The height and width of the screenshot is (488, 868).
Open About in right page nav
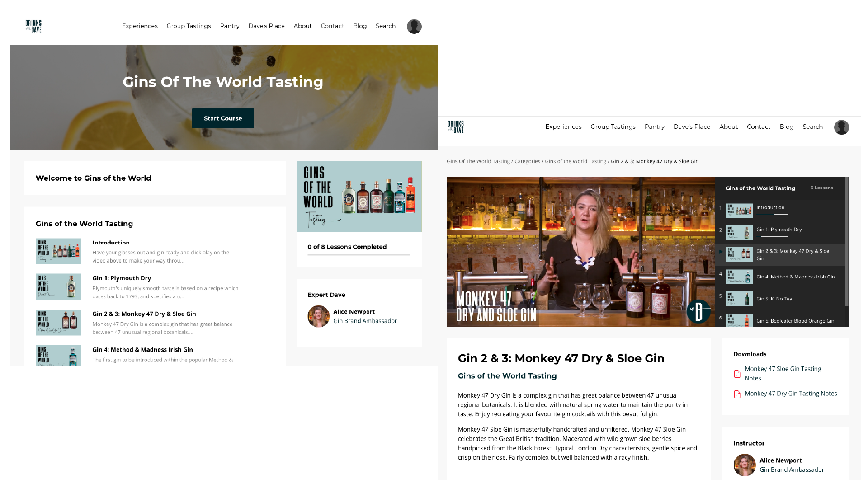point(728,127)
